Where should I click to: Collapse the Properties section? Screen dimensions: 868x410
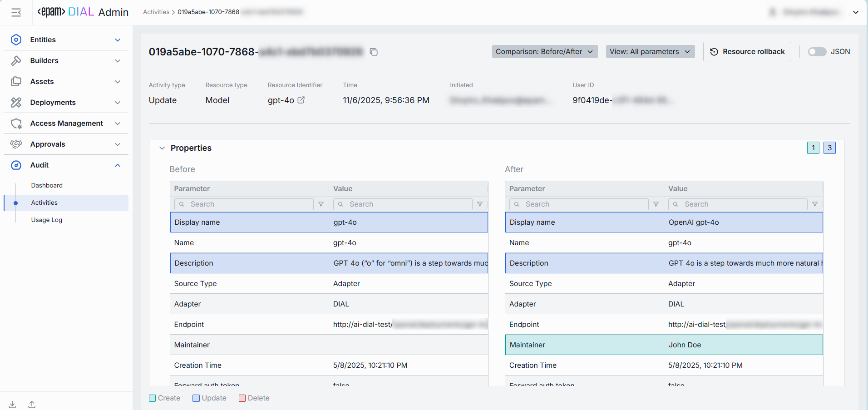coord(162,148)
